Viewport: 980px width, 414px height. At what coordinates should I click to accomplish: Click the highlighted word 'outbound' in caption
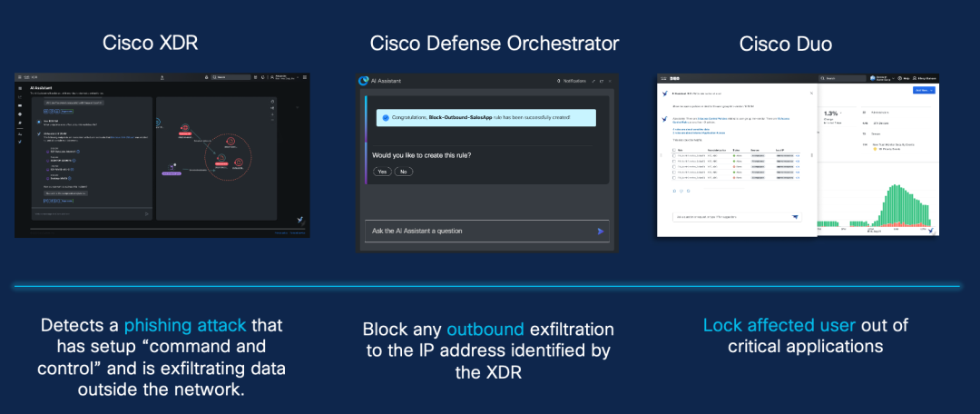(x=485, y=329)
